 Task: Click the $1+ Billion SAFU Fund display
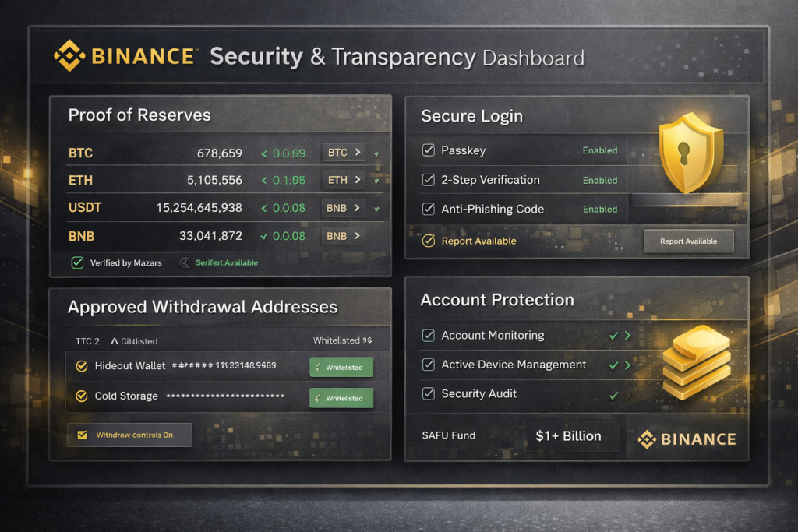[x=573, y=436]
